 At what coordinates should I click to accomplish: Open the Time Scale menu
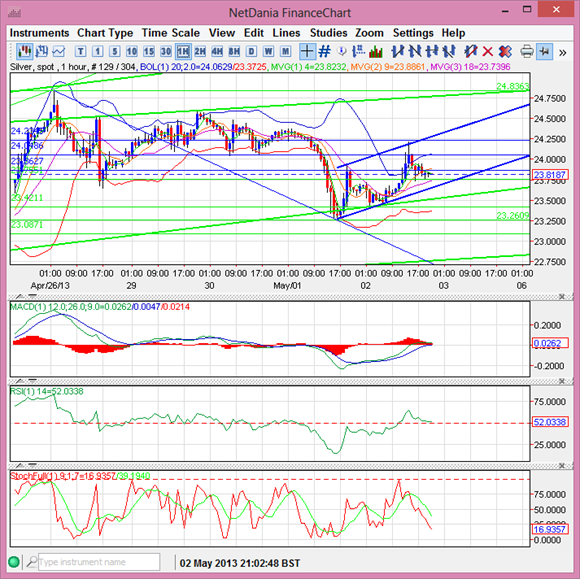click(x=171, y=33)
